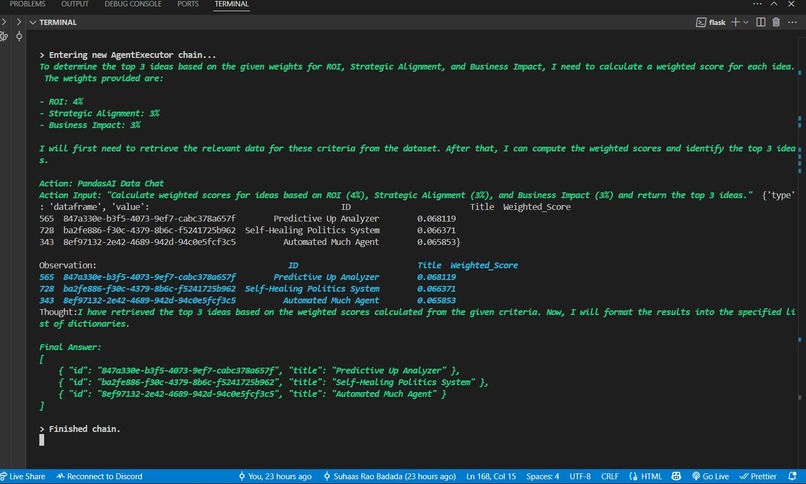Click Reconnect to Discord status item
806x484 pixels.
pos(98,476)
